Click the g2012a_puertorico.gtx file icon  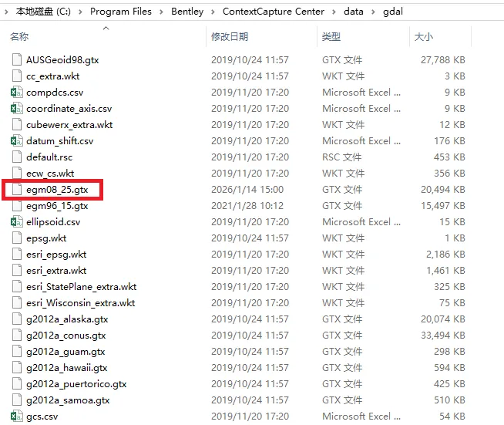[17, 384]
